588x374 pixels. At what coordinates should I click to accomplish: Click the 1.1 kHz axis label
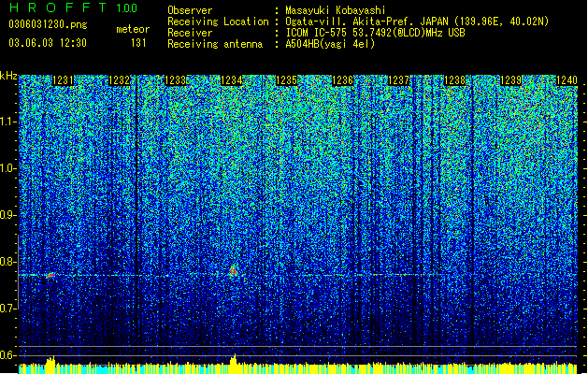click(x=8, y=122)
